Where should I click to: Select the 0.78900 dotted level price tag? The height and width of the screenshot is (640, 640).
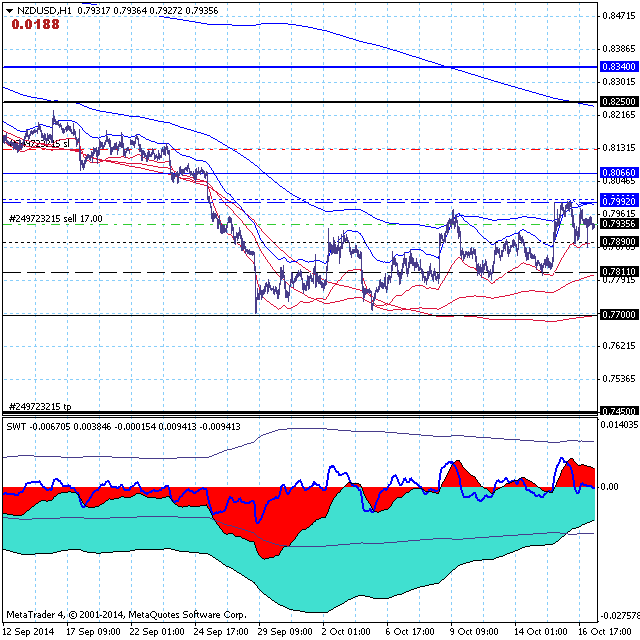click(x=619, y=242)
